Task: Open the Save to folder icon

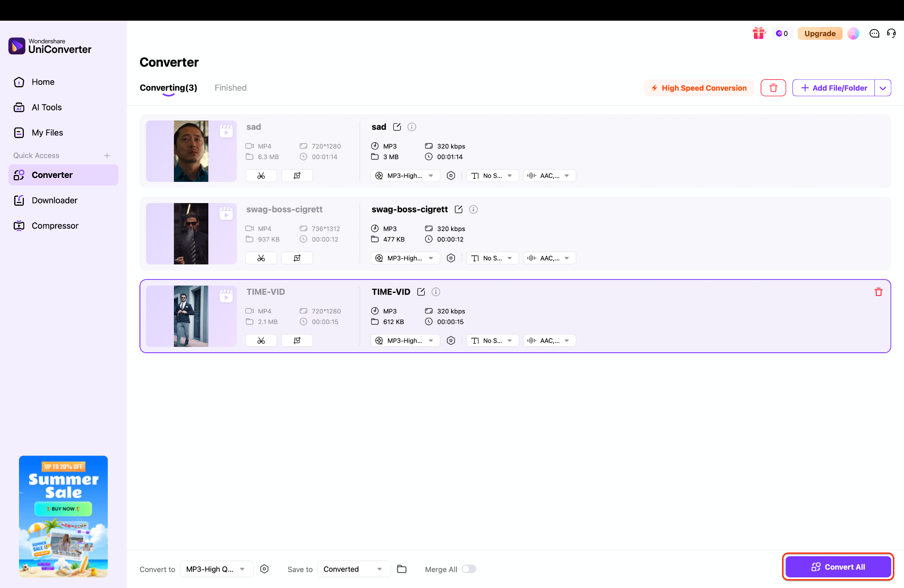Action: [402, 569]
